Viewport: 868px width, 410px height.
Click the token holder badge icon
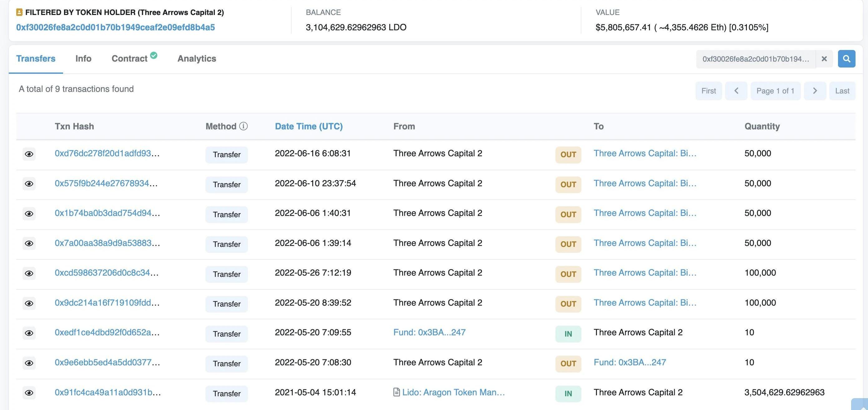tap(19, 12)
